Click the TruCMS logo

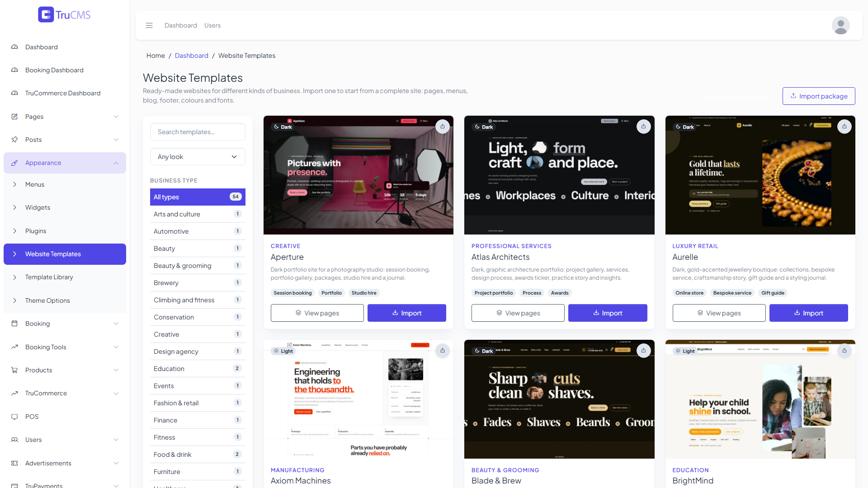pyautogui.click(x=64, y=14)
